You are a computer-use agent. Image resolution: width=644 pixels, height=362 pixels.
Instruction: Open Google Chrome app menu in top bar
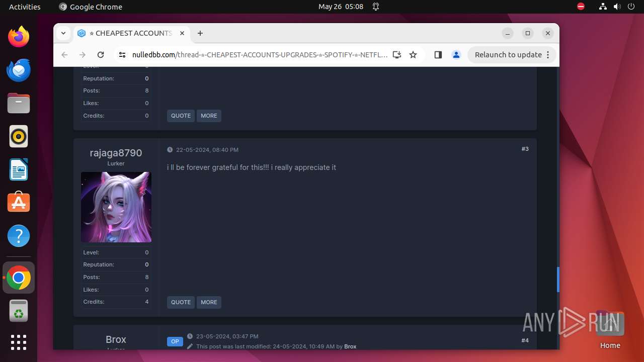click(91, 7)
